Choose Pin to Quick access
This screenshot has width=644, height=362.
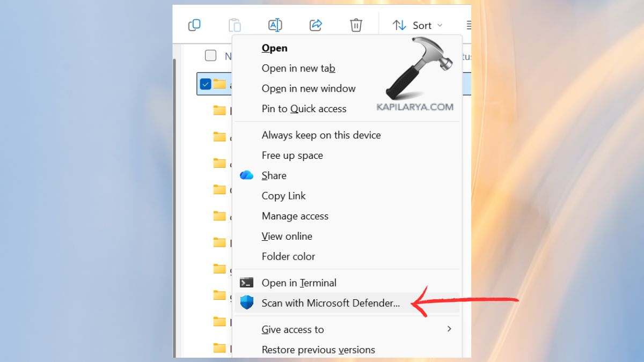click(x=304, y=108)
